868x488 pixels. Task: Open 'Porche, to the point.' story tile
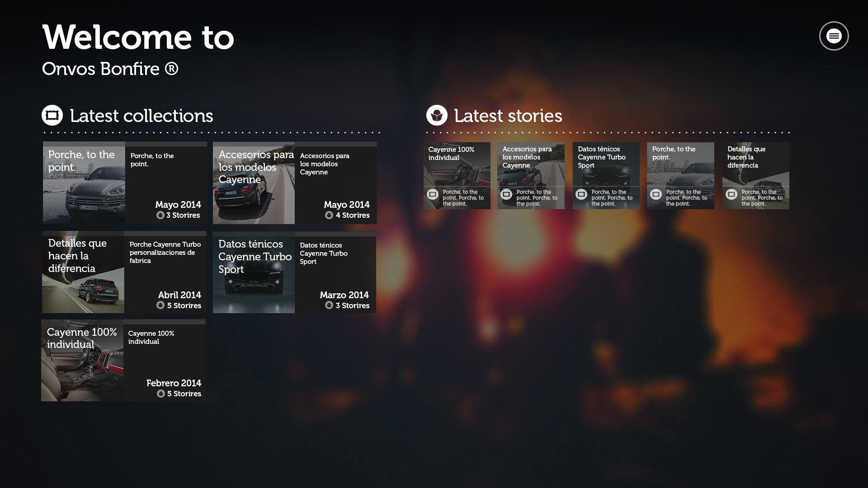680,176
